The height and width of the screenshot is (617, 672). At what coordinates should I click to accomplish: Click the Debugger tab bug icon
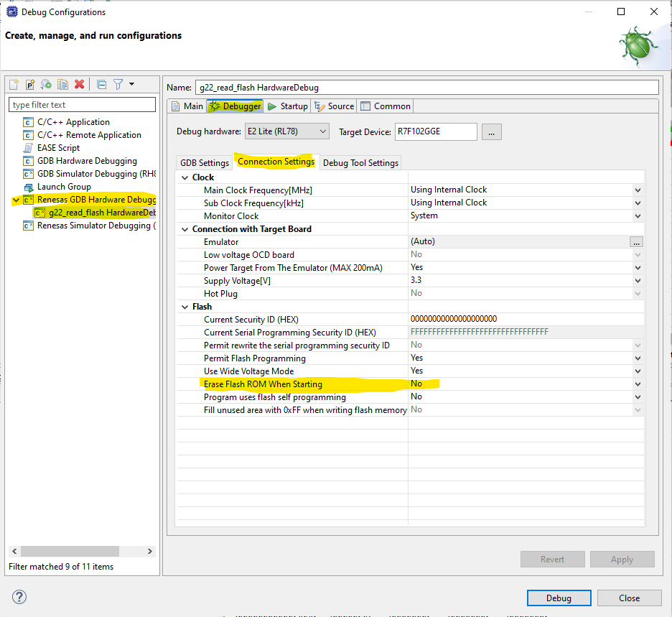[213, 106]
